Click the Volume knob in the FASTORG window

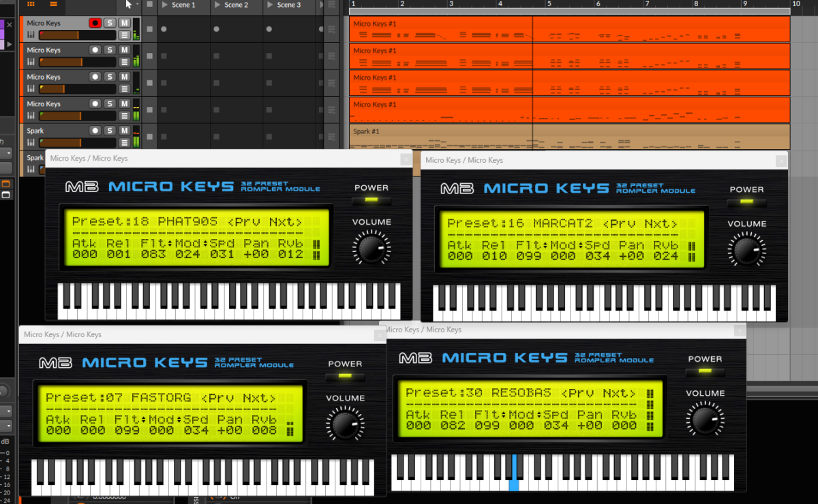pyautogui.click(x=345, y=424)
